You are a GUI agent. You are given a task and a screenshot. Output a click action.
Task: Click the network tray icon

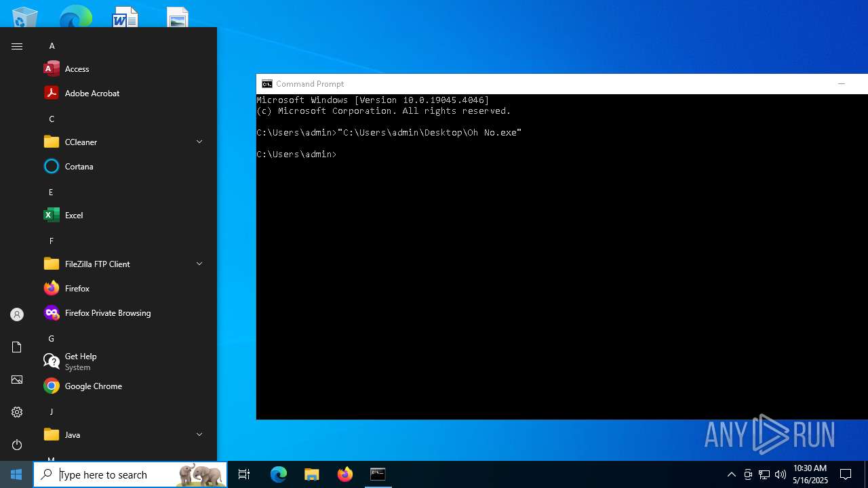click(x=764, y=474)
